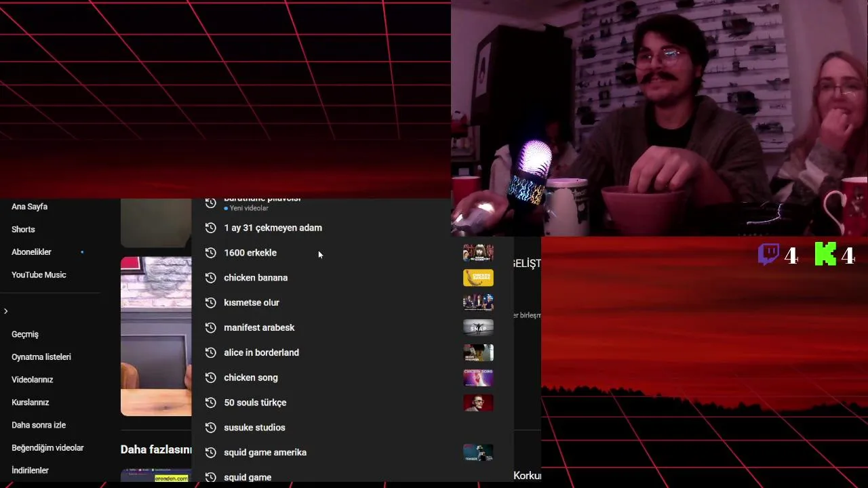
Task: Click history icon beside "1 ay 31 çekmeyen adam"
Action: [x=210, y=228]
